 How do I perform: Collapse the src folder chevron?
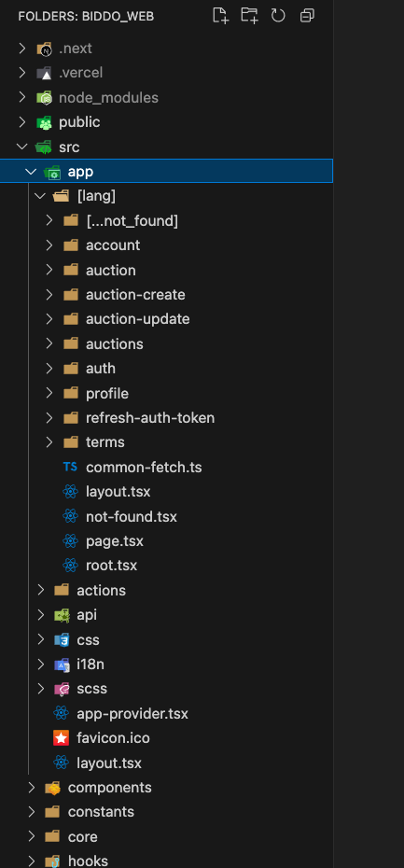point(22,147)
